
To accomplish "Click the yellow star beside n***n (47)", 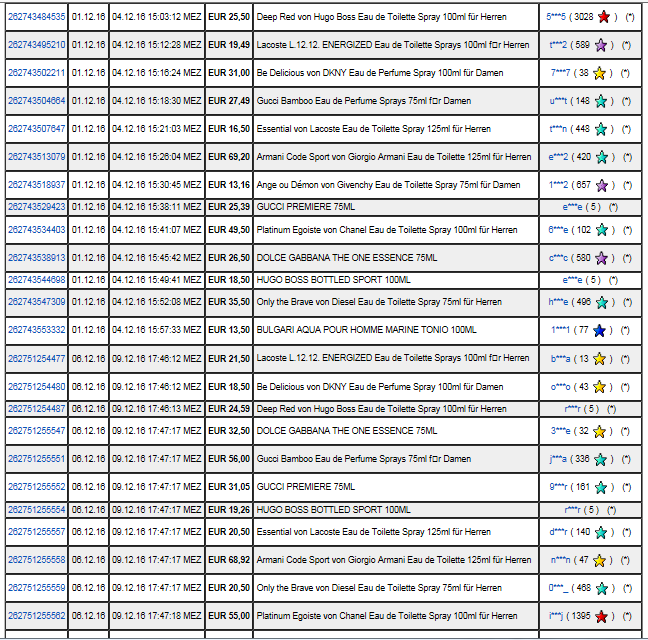I will click(x=599, y=560).
